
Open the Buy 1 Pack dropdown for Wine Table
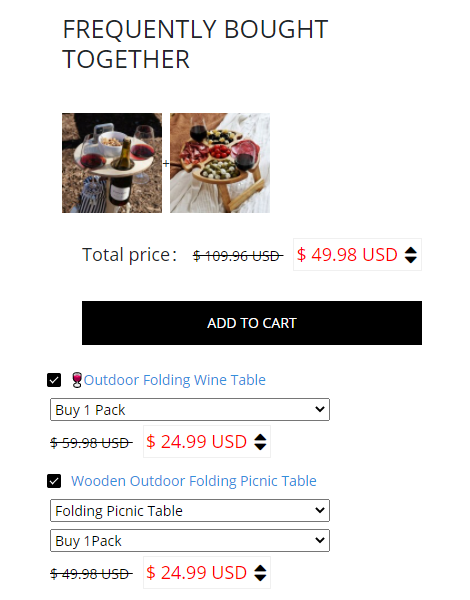click(x=190, y=409)
